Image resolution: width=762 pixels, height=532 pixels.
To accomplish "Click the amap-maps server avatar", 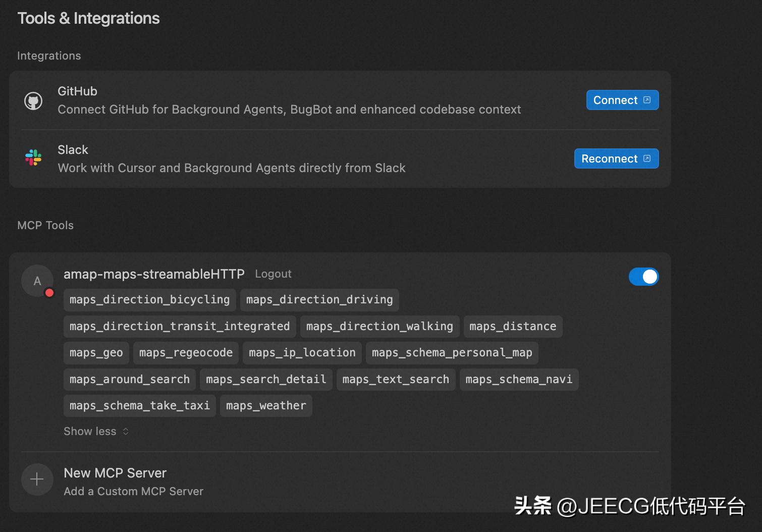I will pos(37,281).
